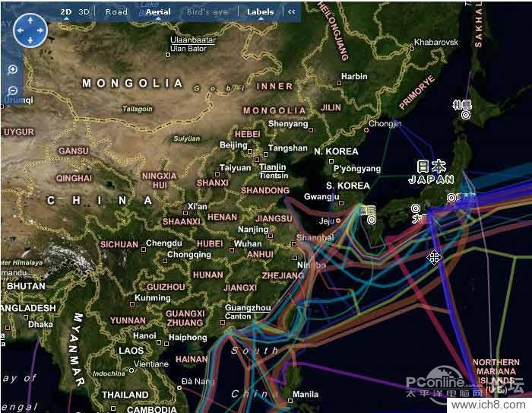Select the Aerial map view
532x413 pixels.
tap(158, 12)
